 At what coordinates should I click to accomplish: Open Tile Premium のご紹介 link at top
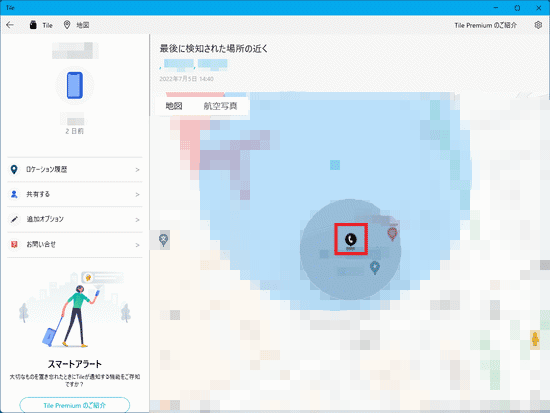485,25
